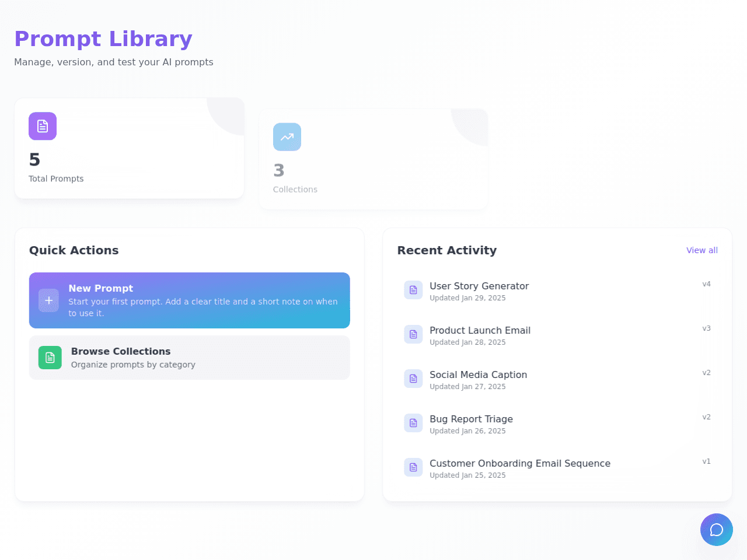This screenshot has width=747, height=560.
Task: Open the chat bubble floating button
Action: [717, 530]
